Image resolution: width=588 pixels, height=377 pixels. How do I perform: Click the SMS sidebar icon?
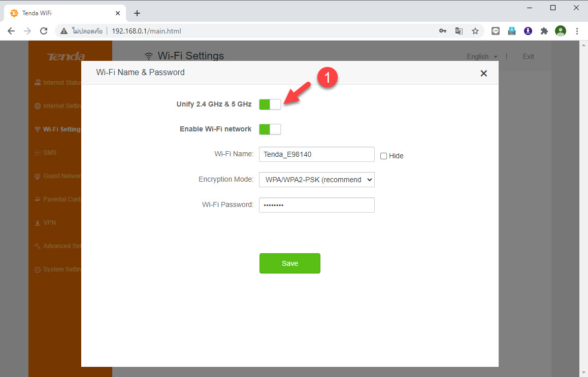(x=38, y=153)
